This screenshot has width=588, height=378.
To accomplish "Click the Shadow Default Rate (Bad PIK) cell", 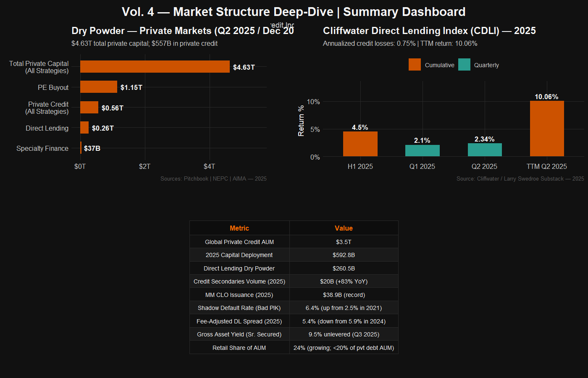I will pyautogui.click(x=239, y=308).
